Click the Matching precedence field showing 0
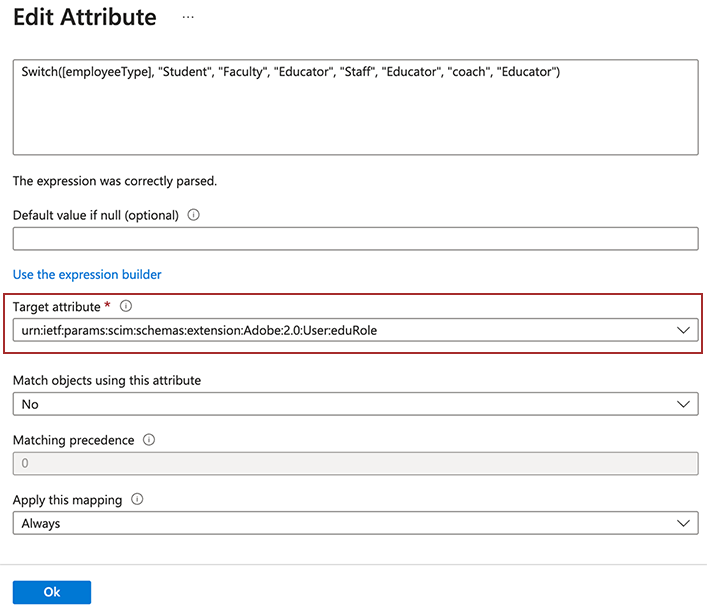 click(x=355, y=463)
